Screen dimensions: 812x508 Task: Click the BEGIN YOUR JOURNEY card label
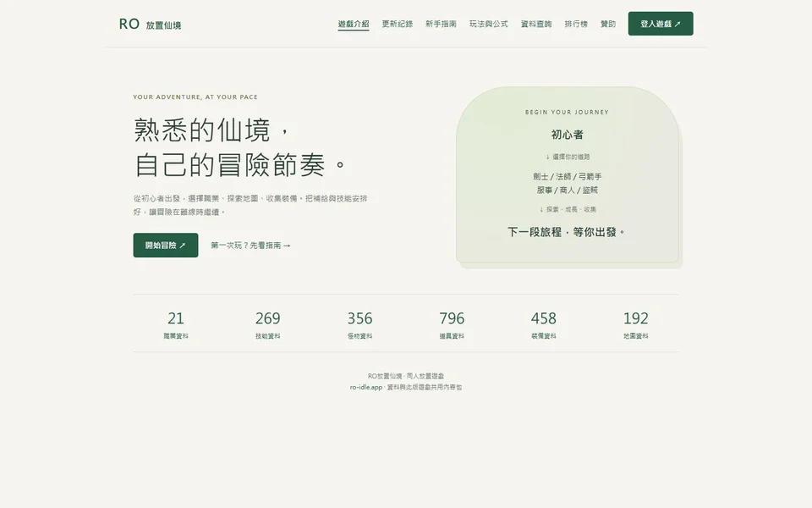pyautogui.click(x=567, y=112)
